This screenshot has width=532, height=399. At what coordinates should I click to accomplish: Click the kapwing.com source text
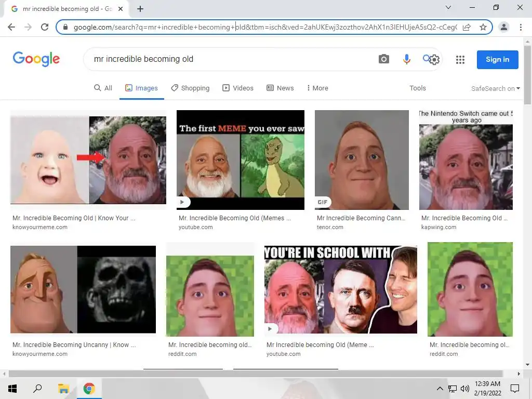tap(438, 227)
